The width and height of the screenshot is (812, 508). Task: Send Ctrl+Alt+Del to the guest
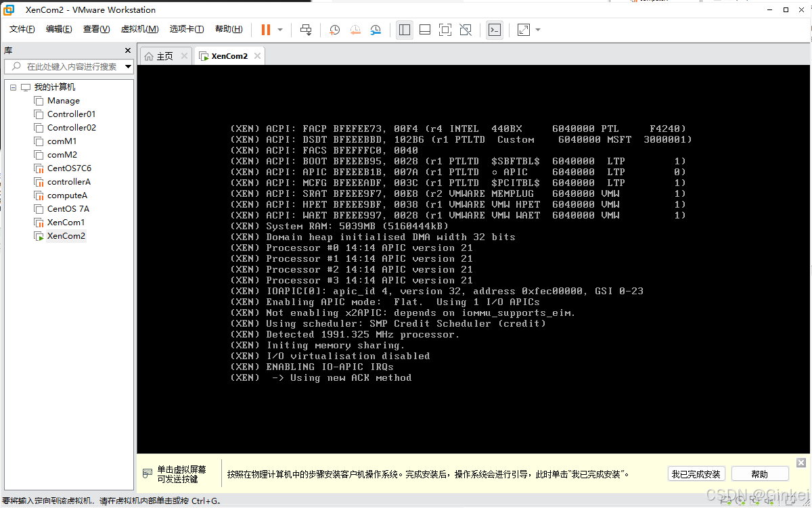pyautogui.click(x=306, y=30)
